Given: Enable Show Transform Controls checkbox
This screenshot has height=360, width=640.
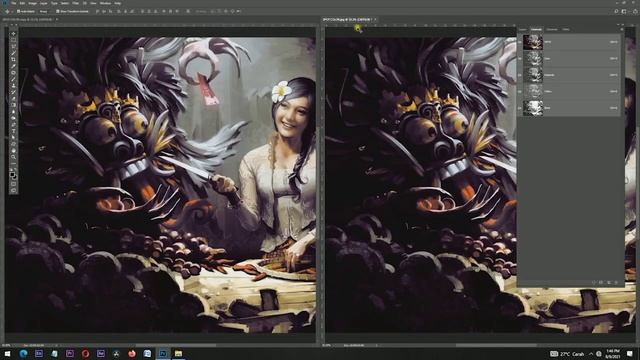Looking at the screenshot, I should pos(57,11).
